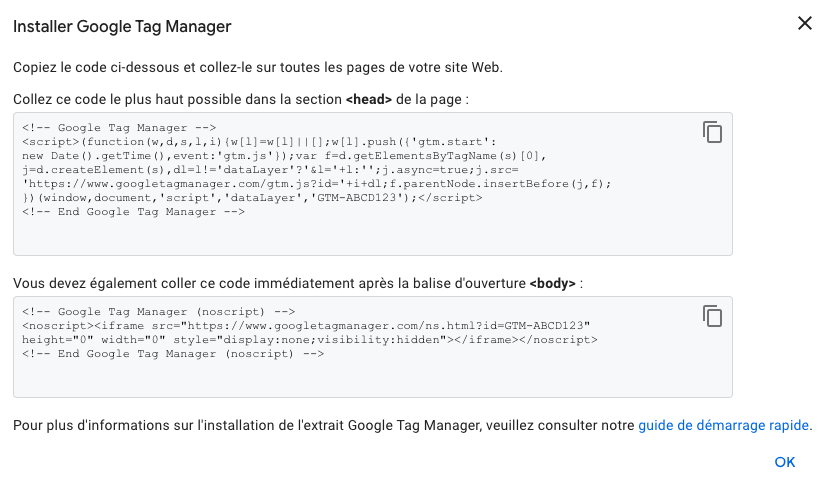Viewport: 826px width, 481px height.
Task: Click the '<!-- Google Tag Manager (noscript) -->' line
Action: point(159,311)
